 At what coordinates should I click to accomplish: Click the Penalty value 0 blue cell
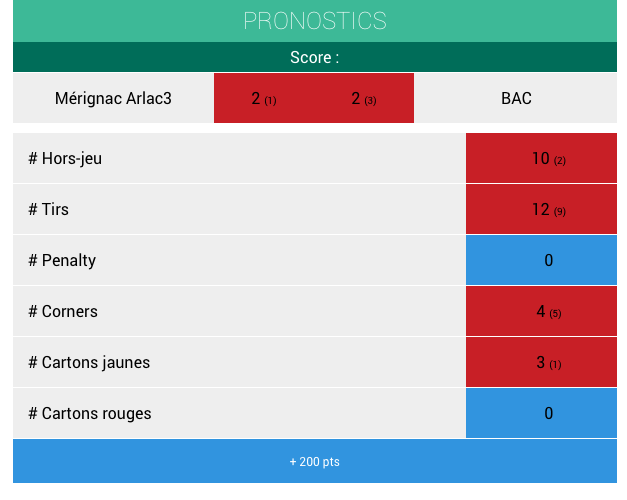[x=541, y=260]
